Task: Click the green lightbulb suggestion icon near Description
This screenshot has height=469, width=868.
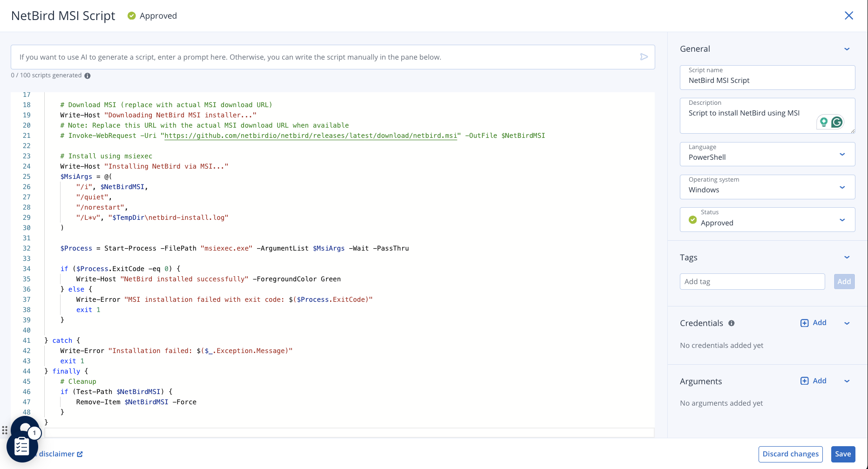Action: 824,122
